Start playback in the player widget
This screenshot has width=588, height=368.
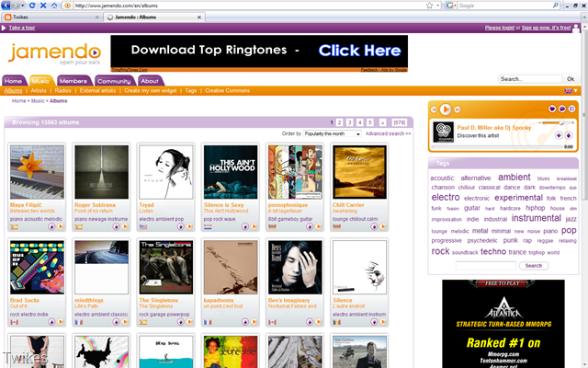pos(446,109)
